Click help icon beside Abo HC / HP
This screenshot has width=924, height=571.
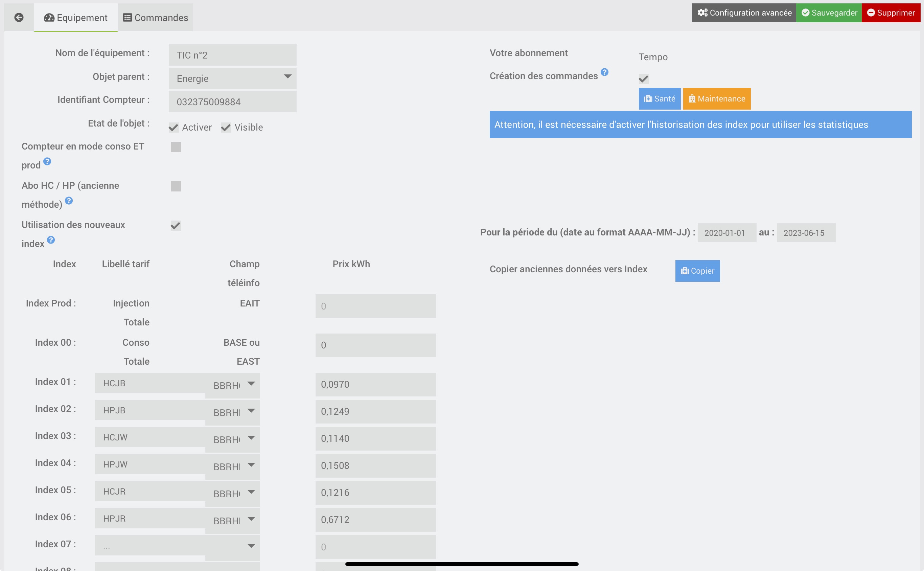pyautogui.click(x=69, y=201)
